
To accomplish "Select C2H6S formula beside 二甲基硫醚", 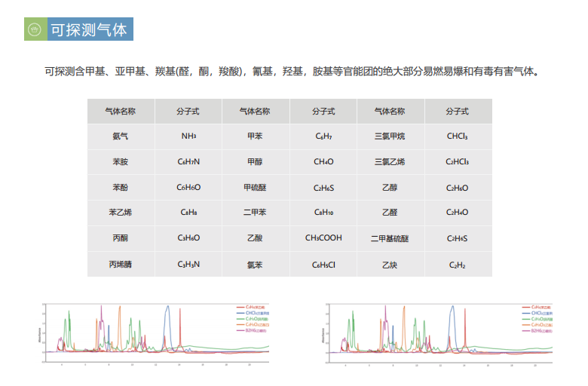I will [x=458, y=238].
